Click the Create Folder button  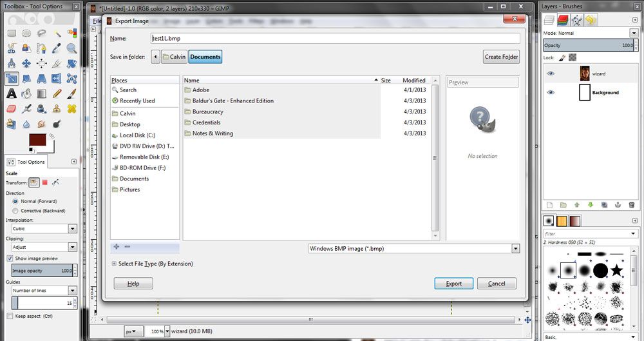pyautogui.click(x=501, y=57)
